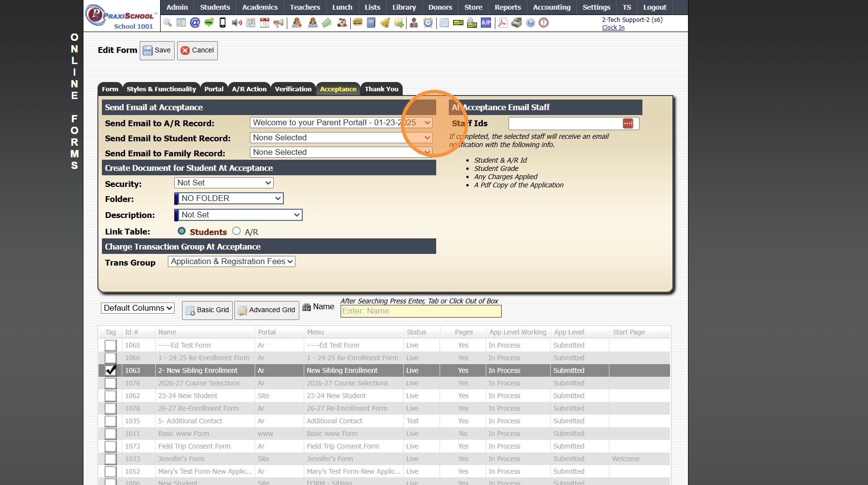Open the green money bills icon

(327, 23)
